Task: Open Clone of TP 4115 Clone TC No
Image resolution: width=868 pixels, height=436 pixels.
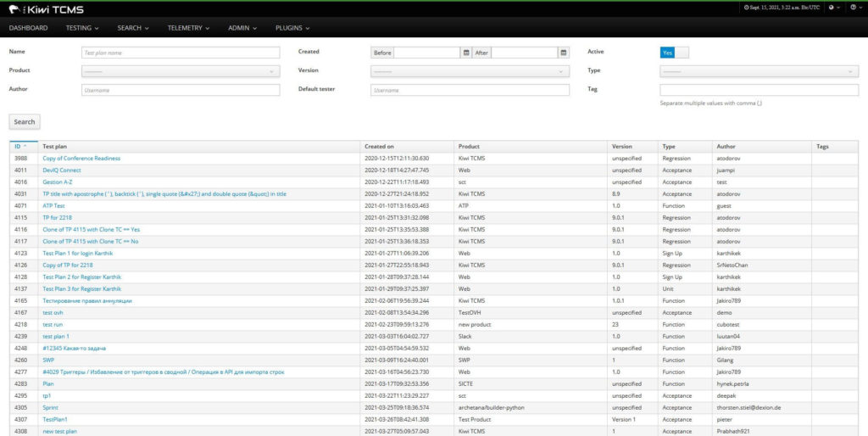Action: 90,242
